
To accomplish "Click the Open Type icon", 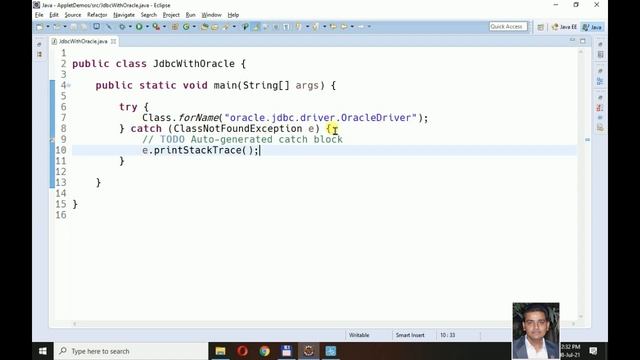I will pos(204,27).
